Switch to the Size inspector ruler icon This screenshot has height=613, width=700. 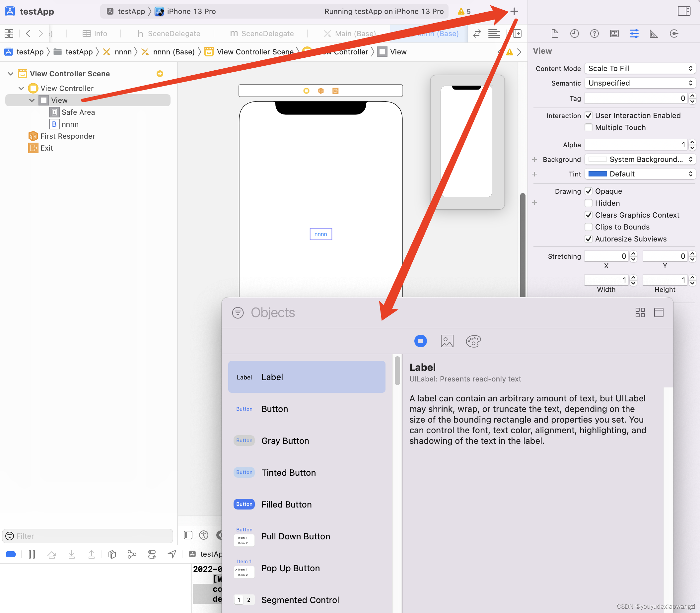click(654, 34)
